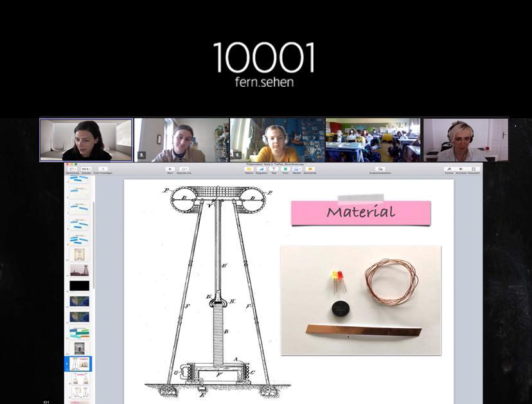Click the Start (Vorführen) play button in toolbar

(170, 169)
